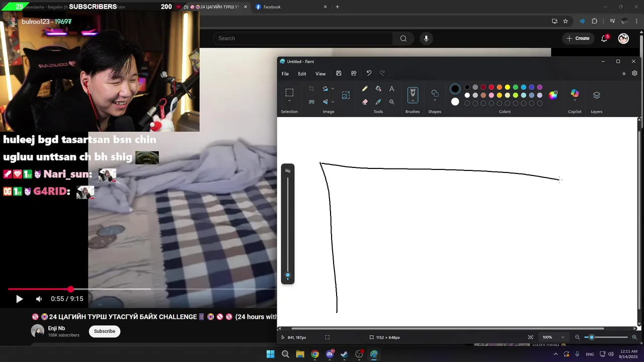Open Paint settings gear
This screenshot has width=644, height=362.
[x=634, y=73]
